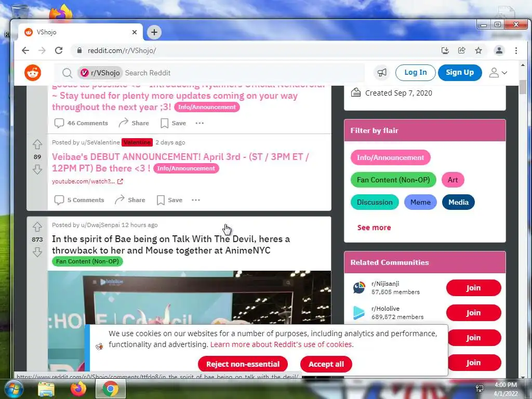The height and width of the screenshot is (399, 532).
Task: Open 46 Comments on the top post
Action: (x=81, y=123)
